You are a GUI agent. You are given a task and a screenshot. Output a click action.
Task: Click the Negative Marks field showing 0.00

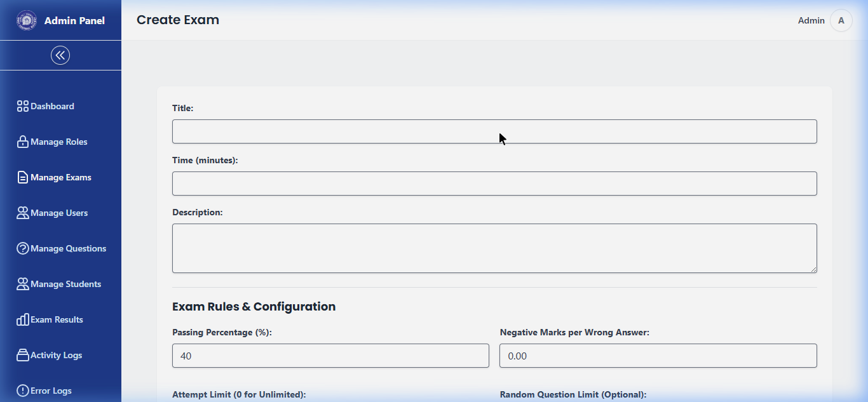pyautogui.click(x=658, y=356)
